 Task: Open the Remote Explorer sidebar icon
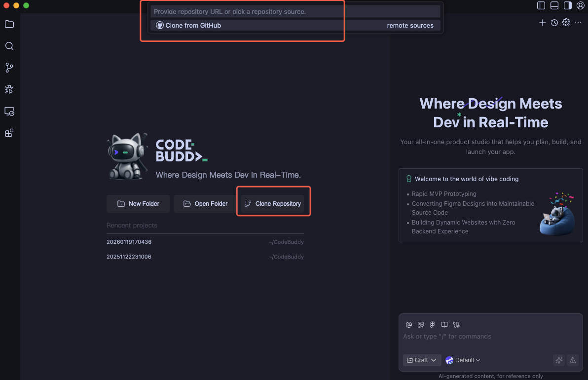click(x=9, y=112)
